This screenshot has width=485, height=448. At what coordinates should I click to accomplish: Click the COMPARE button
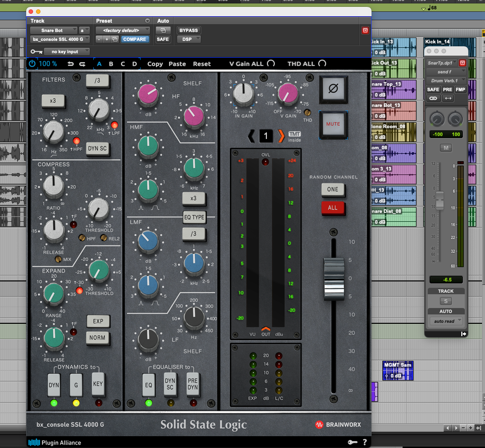point(135,39)
